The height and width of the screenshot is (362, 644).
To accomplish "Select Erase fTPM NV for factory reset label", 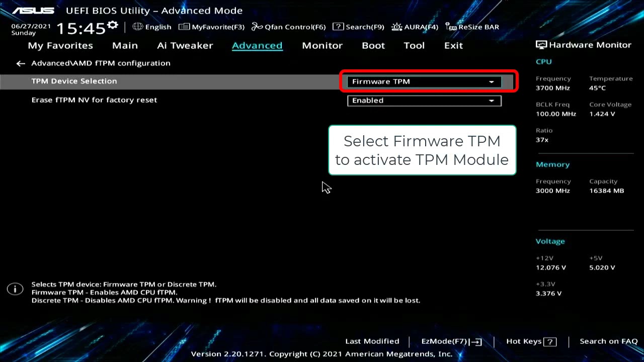I will coord(94,100).
